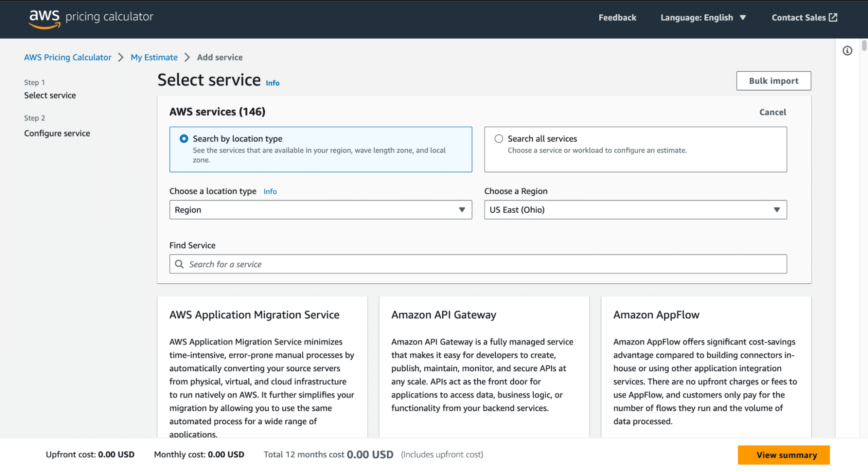Click the Monthly cost 0.00 USD text
This screenshot has width=868, height=472.
(x=199, y=454)
